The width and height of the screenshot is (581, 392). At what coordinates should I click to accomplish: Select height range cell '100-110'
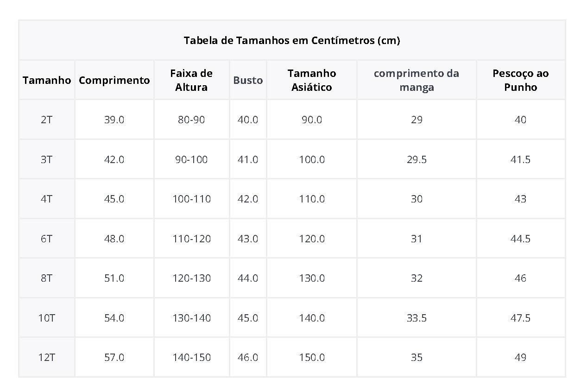tap(191, 199)
